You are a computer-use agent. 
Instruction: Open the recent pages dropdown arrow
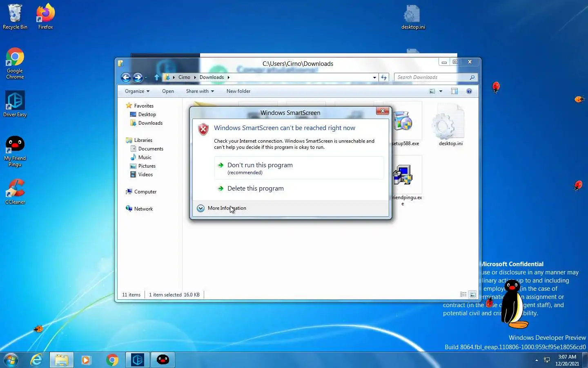click(146, 78)
